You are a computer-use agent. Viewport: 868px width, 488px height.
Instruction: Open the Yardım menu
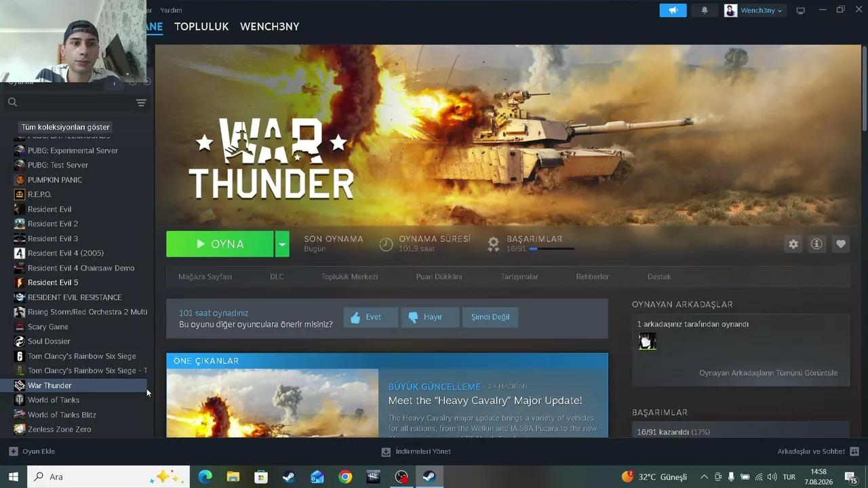171,10
